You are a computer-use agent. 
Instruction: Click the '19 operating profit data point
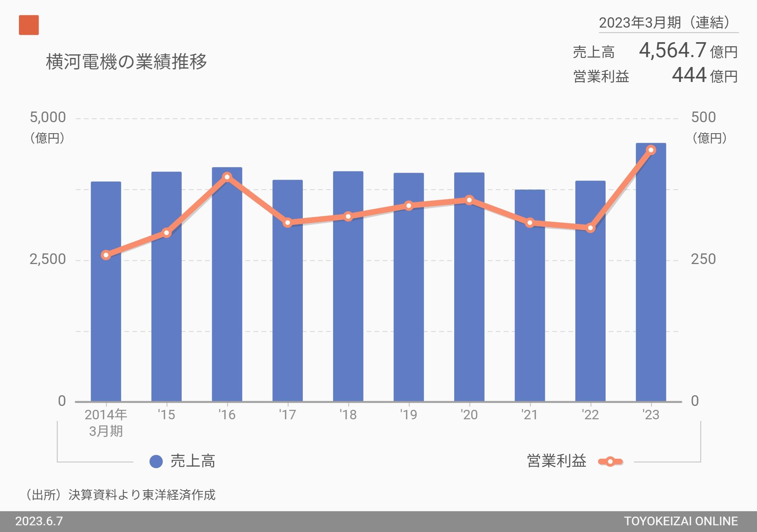408,206
